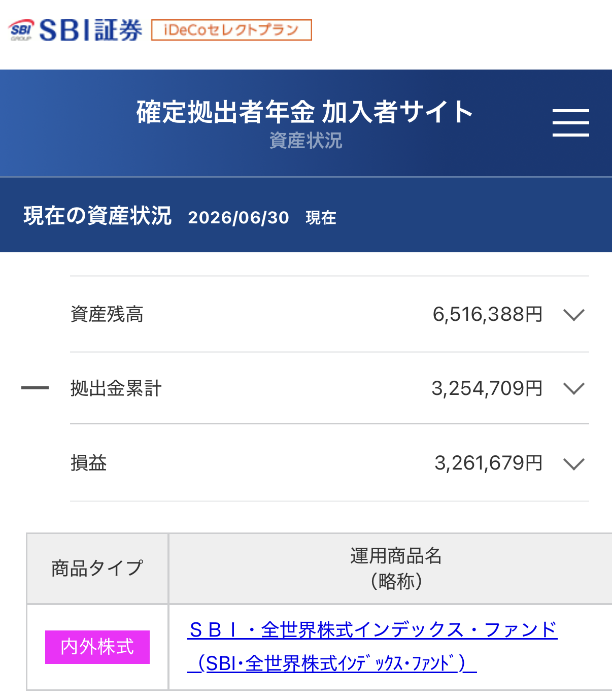
Task: Click the 2026/06/30 date text
Action: [239, 218]
